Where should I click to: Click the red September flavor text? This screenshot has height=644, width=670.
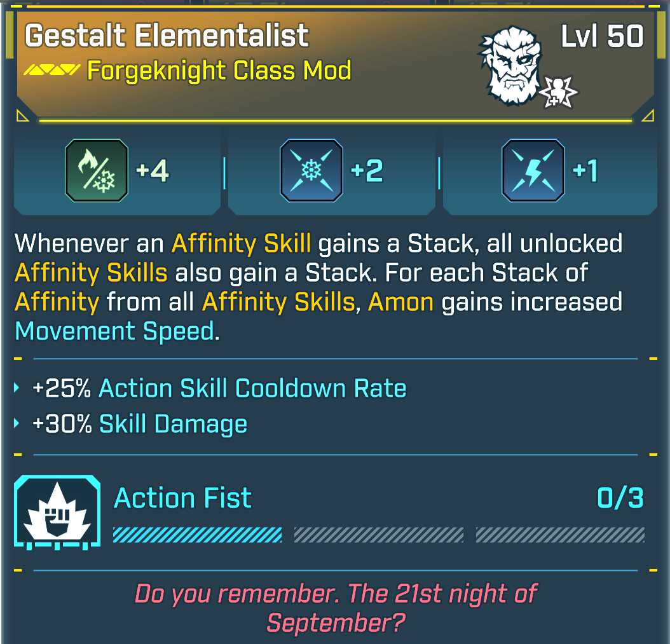(x=335, y=607)
